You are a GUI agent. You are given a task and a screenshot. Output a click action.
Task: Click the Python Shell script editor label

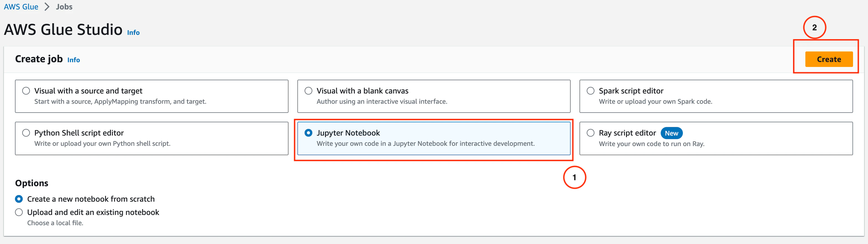point(79,133)
